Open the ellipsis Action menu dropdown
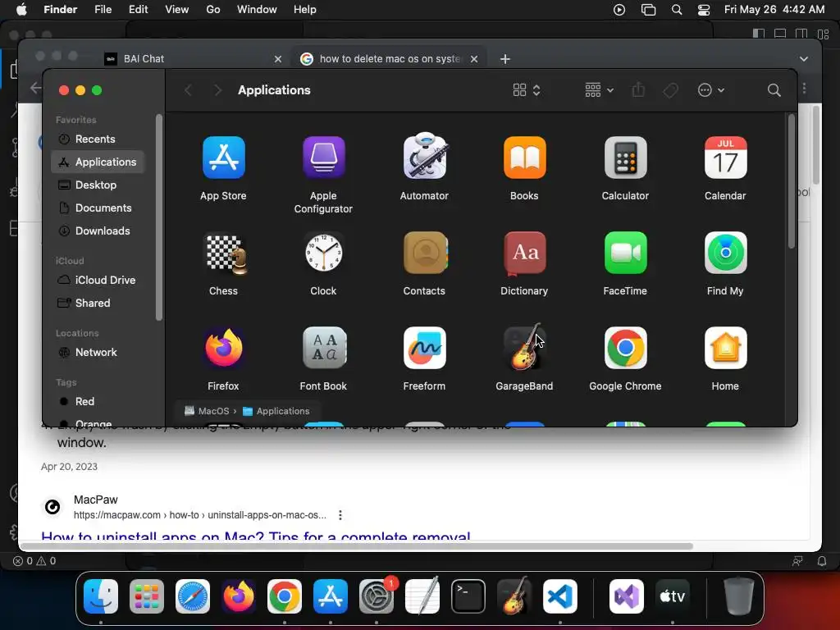 [711, 90]
